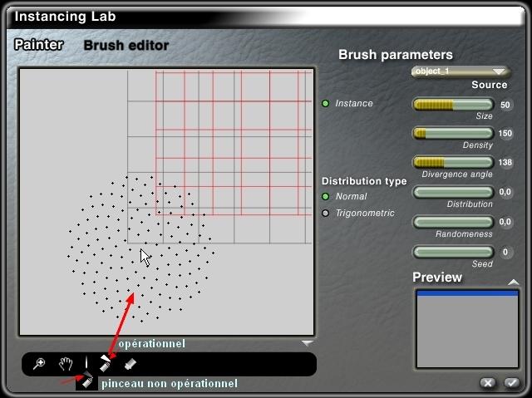
Task: Cancel with the X button
Action: [488, 383]
